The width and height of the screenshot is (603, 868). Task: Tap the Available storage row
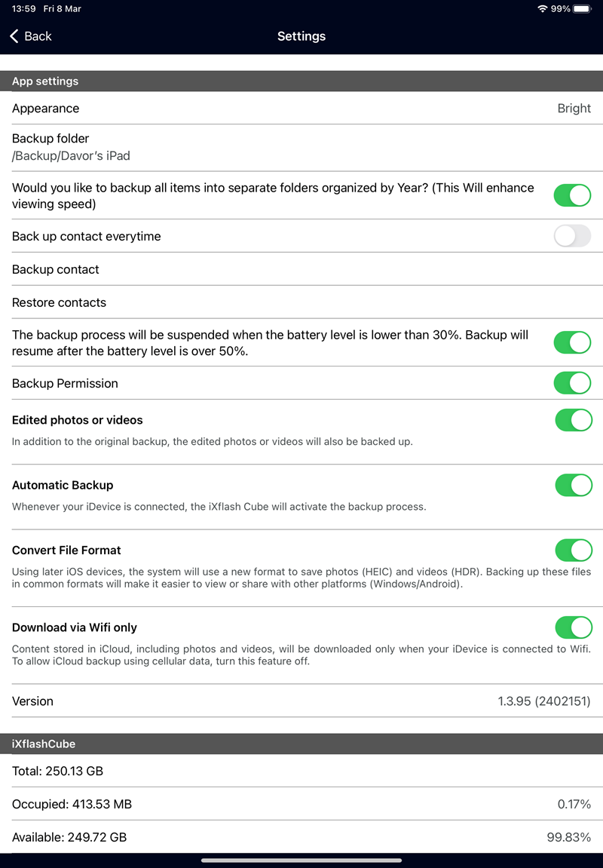[301, 837]
